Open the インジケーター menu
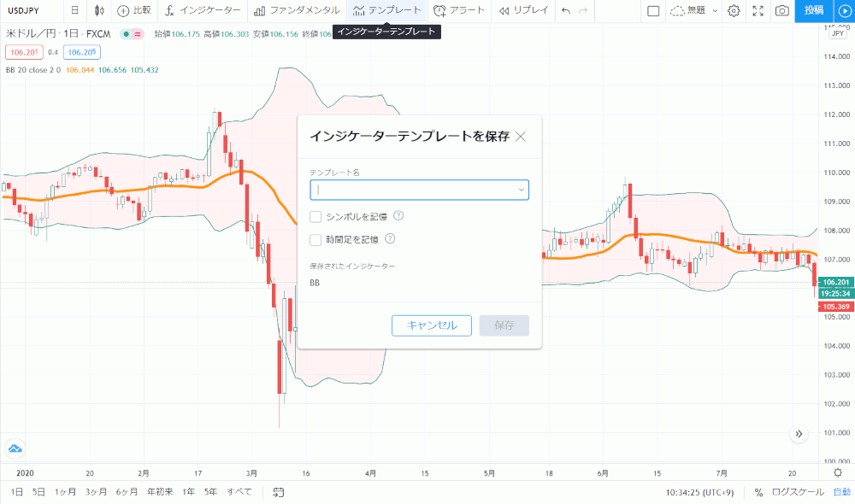The height and width of the screenshot is (504, 855). [x=203, y=10]
